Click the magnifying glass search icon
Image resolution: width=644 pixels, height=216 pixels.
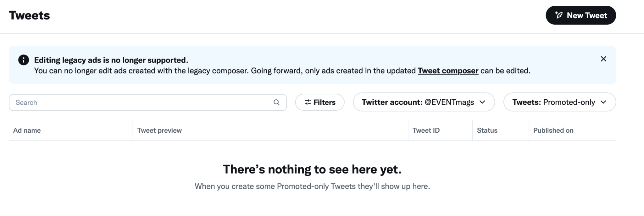276,102
